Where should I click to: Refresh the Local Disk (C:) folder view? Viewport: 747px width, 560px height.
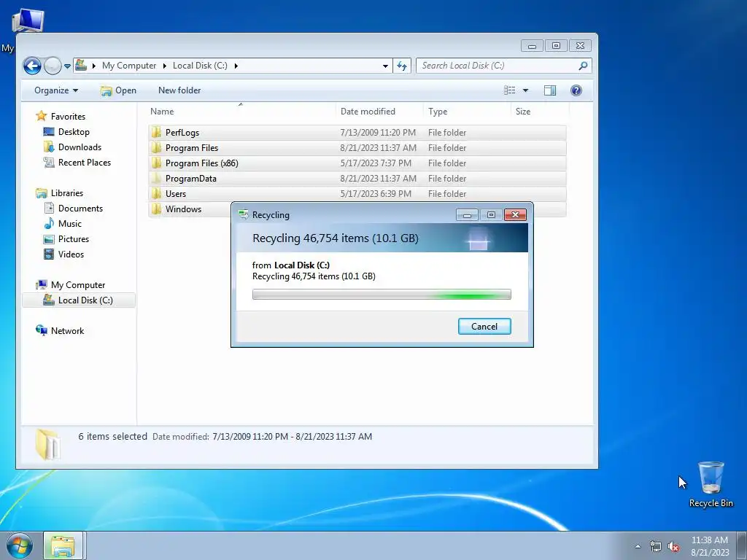(402, 66)
